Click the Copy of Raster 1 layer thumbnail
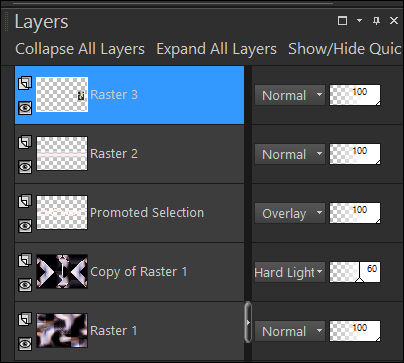This screenshot has width=404, height=363. tap(62, 271)
